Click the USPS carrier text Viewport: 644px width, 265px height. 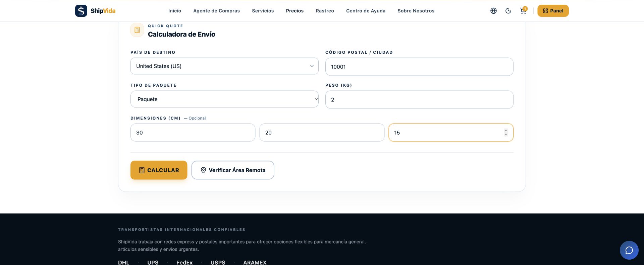click(218, 262)
